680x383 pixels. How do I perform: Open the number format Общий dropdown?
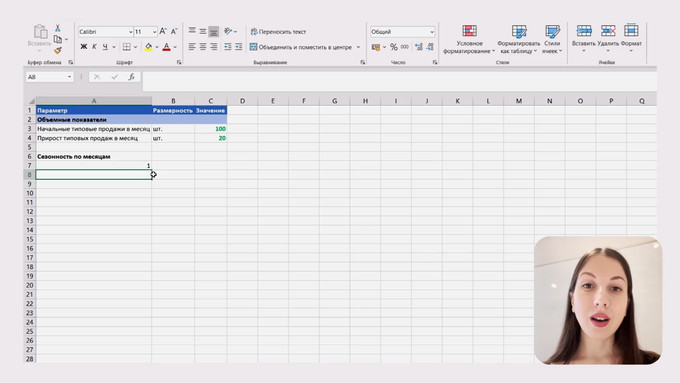[432, 32]
